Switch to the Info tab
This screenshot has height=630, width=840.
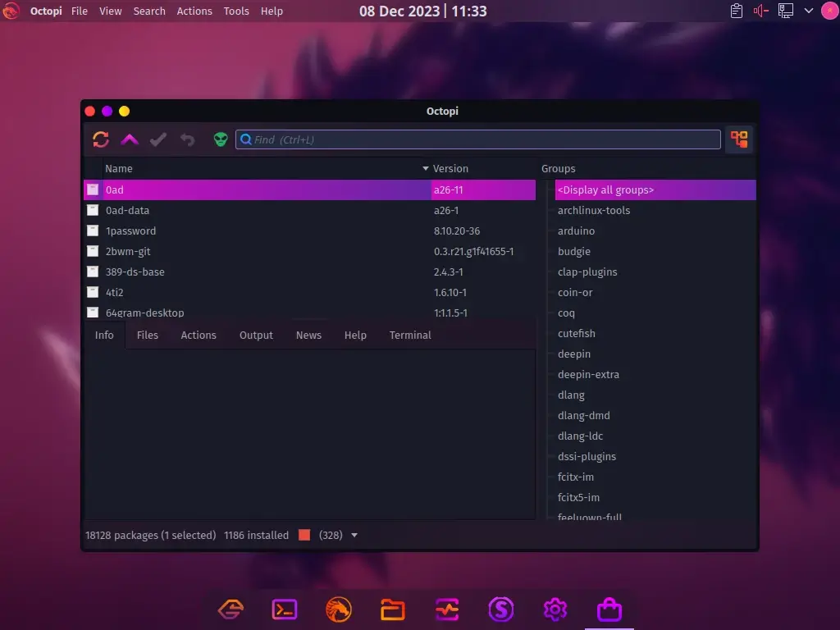click(104, 336)
